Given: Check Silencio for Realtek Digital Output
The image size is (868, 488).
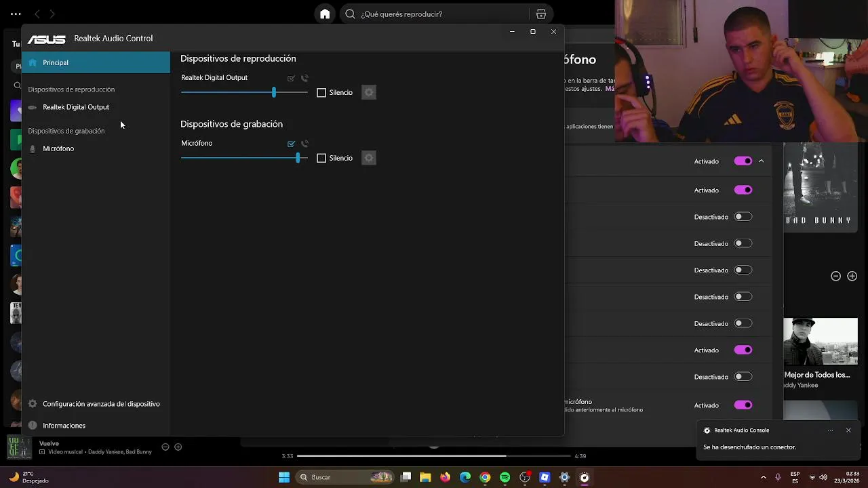Looking at the screenshot, I should (321, 93).
